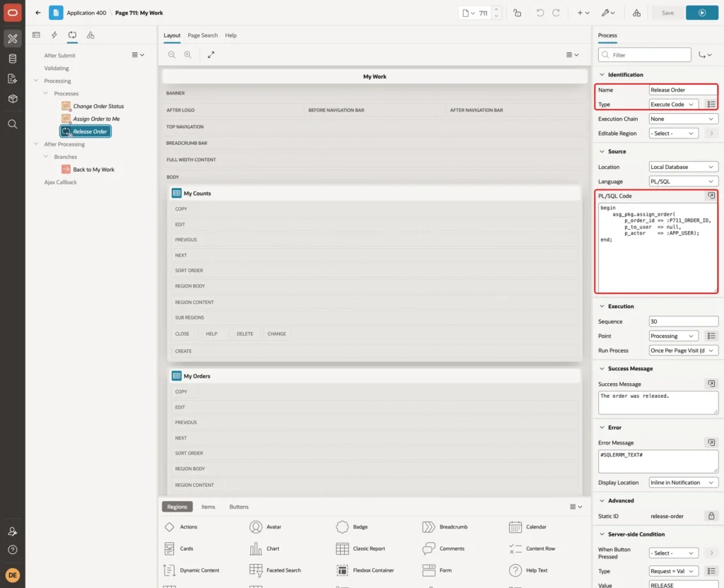Collapse the Identification section

[x=602, y=74]
